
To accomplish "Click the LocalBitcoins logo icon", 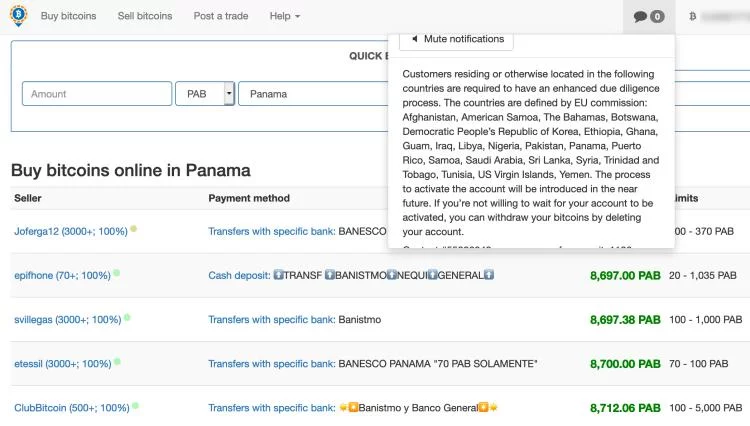I will (18, 15).
